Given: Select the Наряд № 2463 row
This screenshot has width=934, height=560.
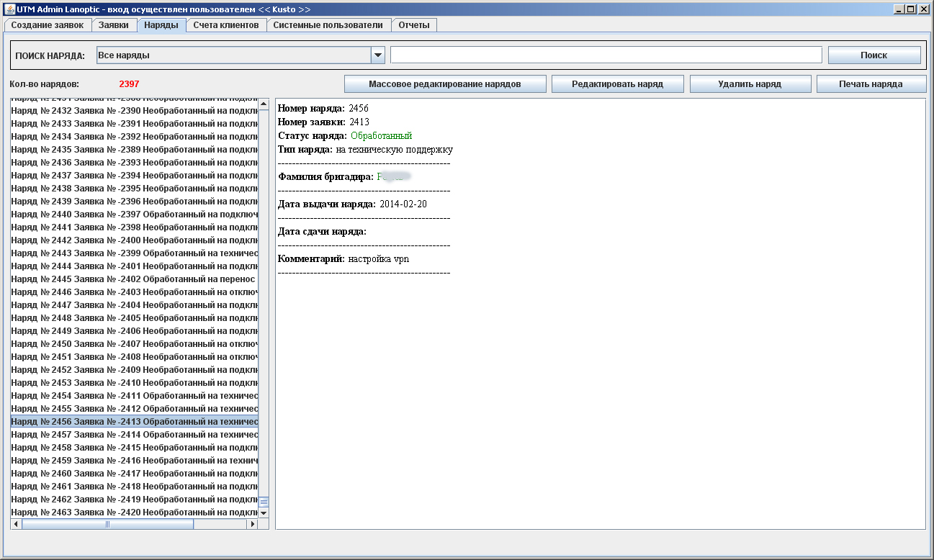Looking at the screenshot, I should [135, 512].
